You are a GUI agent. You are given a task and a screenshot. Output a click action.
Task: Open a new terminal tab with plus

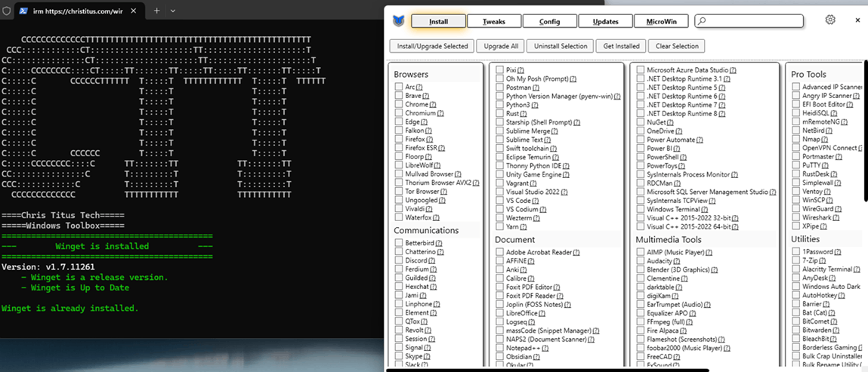(157, 11)
